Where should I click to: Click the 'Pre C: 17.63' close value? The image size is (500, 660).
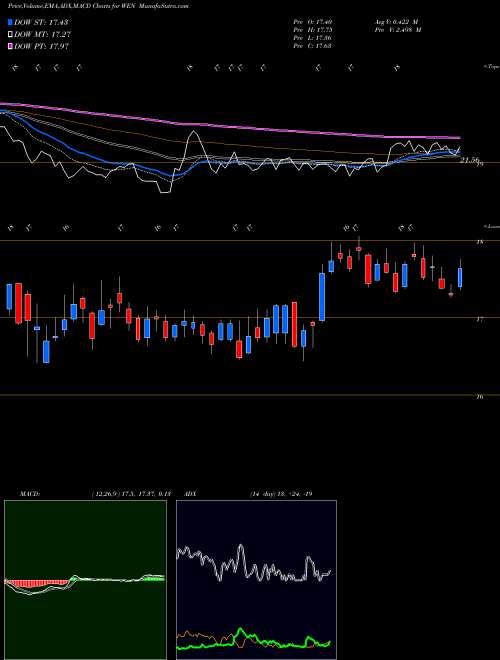[x=314, y=46]
